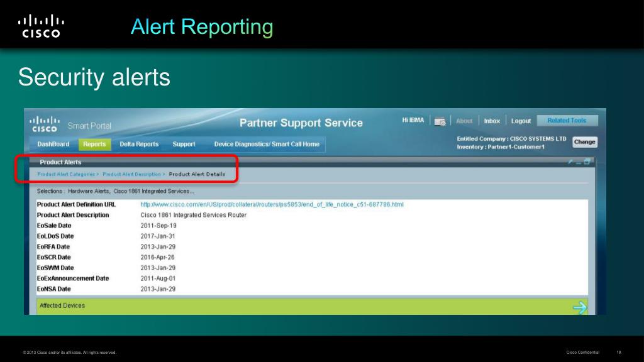Click 'Cisco 1861 Integrated Services Router' description
Viewport: 644px width, 362px height.
click(x=194, y=215)
